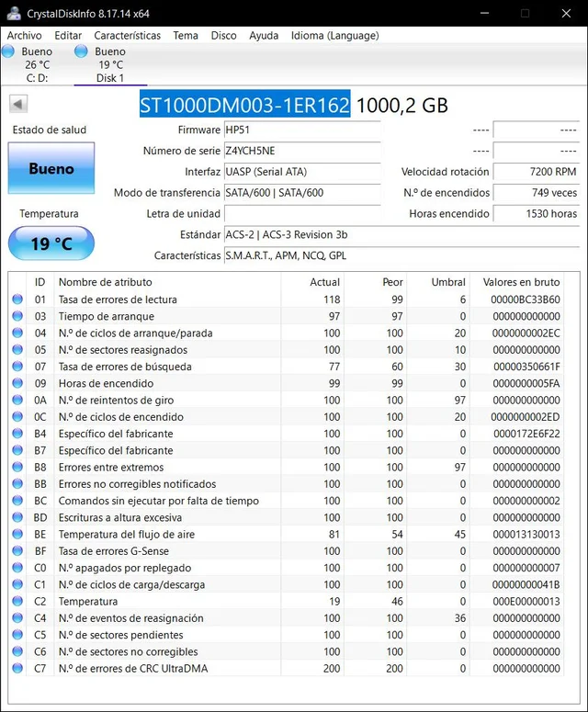Click status orb for attribute 0C
The width and height of the screenshot is (588, 712).
click(x=17, y=417)
